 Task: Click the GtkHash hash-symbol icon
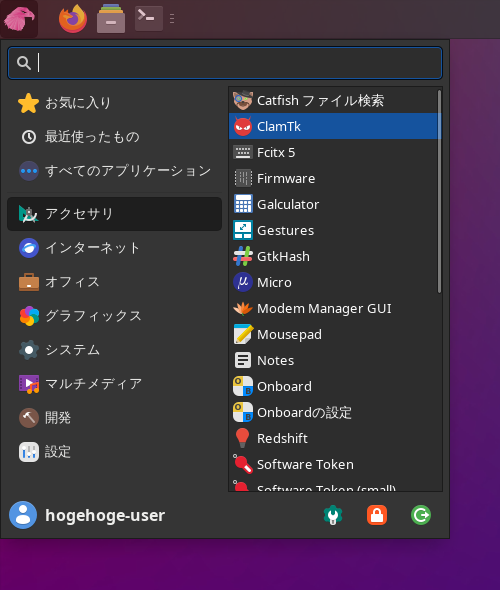click(243, 256)
